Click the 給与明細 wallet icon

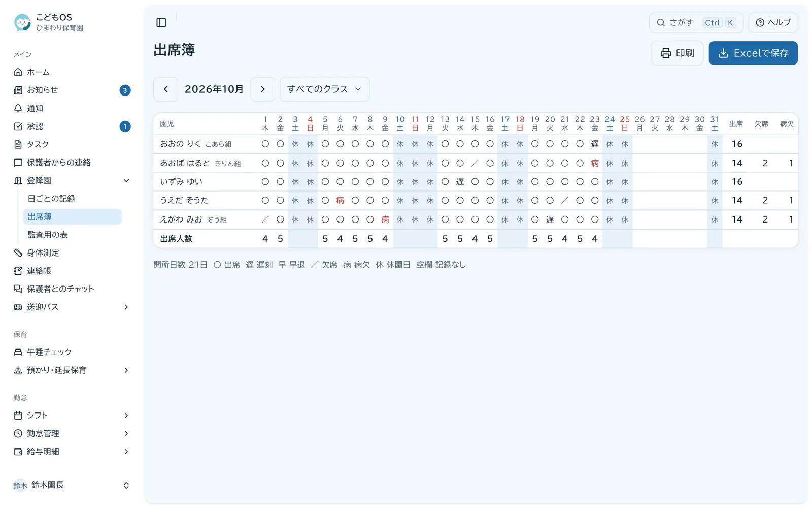[18, 452]
